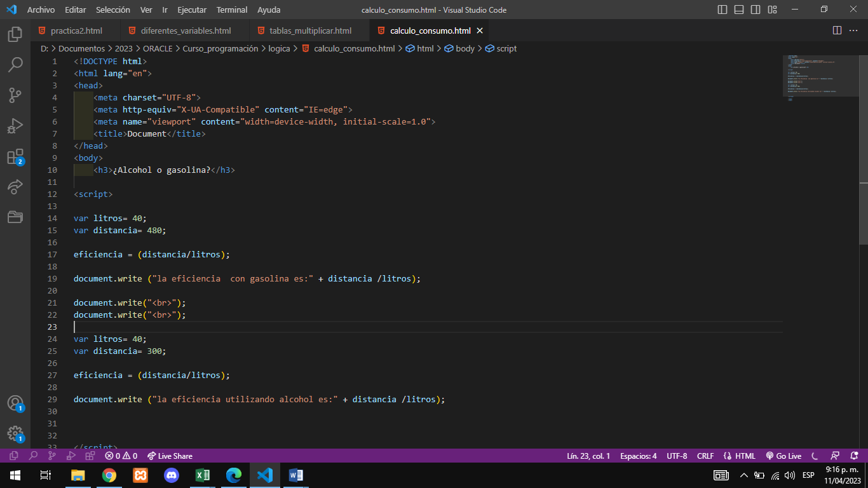Open the Search view in activity bar
Image resolution: width=868 pixels, height=488 pixels.
[15, 64]
